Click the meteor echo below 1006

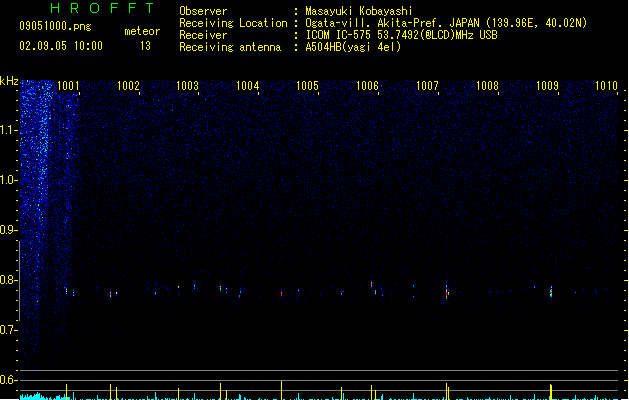tap(371, 284)
